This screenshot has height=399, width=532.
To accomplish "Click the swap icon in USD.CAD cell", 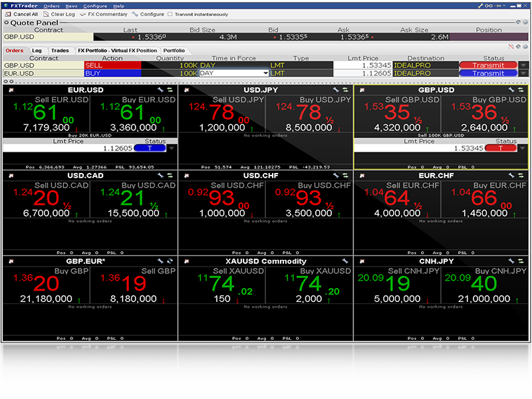I will tap(170, 176).
